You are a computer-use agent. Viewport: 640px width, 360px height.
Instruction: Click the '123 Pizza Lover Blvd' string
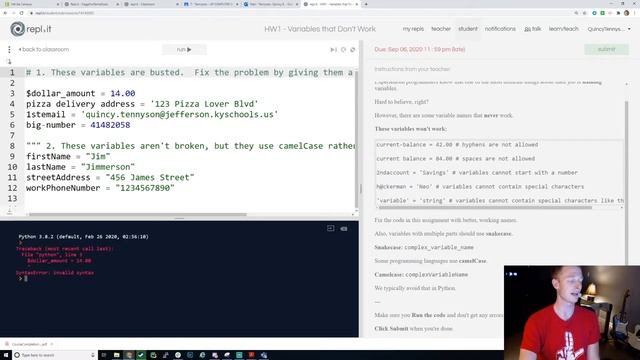pos(204,104)
